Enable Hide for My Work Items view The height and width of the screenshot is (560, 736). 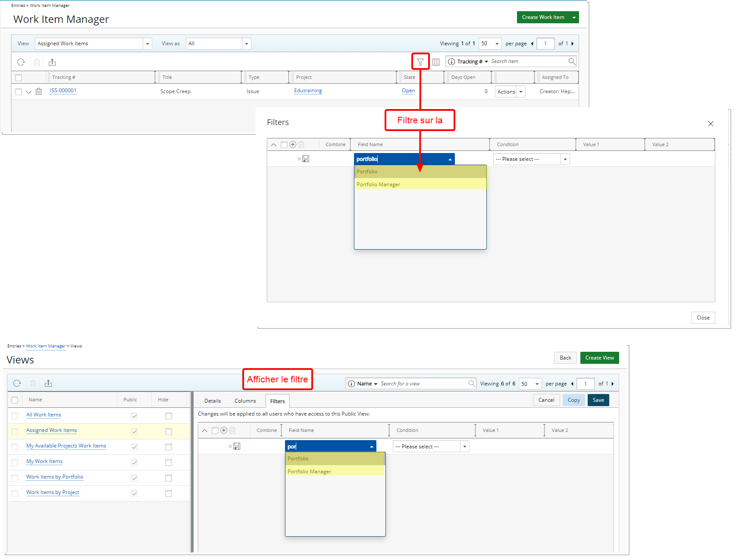point(168,462)
